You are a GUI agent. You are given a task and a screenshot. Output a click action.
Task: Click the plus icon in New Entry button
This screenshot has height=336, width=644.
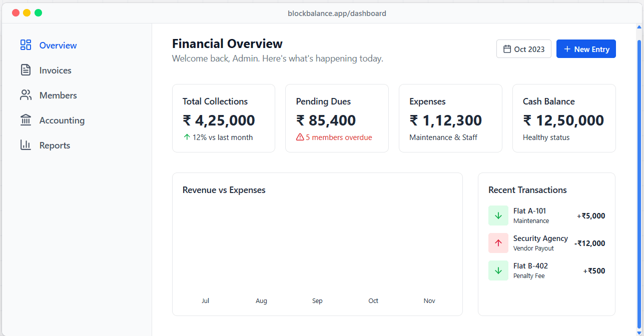tap(566, 48)
